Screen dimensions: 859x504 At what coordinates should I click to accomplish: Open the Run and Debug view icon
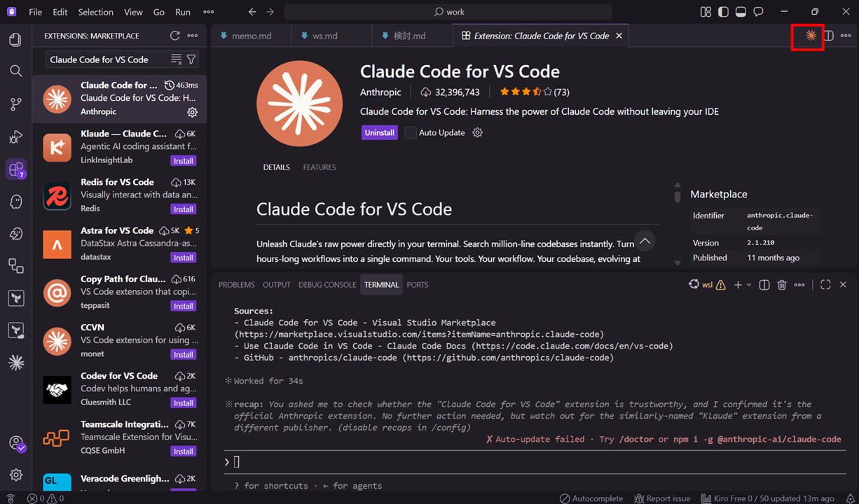(15, 137)
